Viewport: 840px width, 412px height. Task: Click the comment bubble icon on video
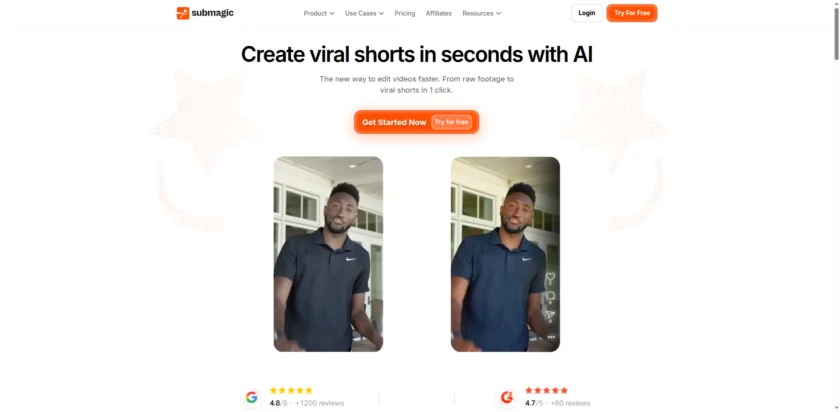(550, 297)
